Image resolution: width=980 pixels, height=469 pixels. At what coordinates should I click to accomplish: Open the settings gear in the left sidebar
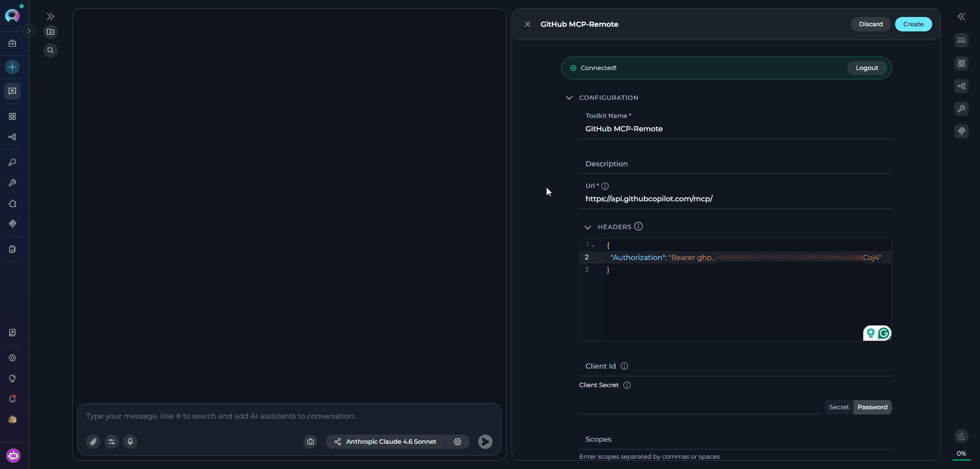point(12,358)
